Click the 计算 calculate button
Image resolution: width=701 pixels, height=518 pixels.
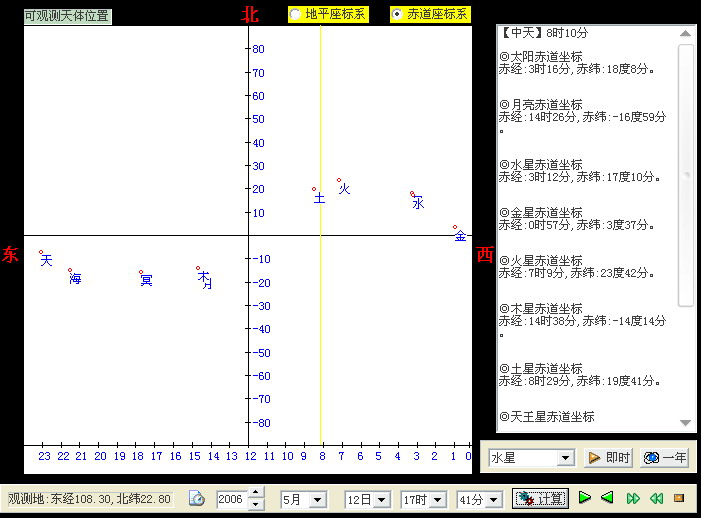coord(540,498)
